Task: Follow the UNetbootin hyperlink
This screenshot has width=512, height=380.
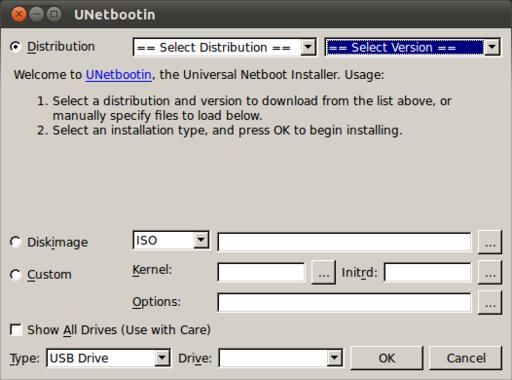Action: pyautogui.click(x=119, y=75)
